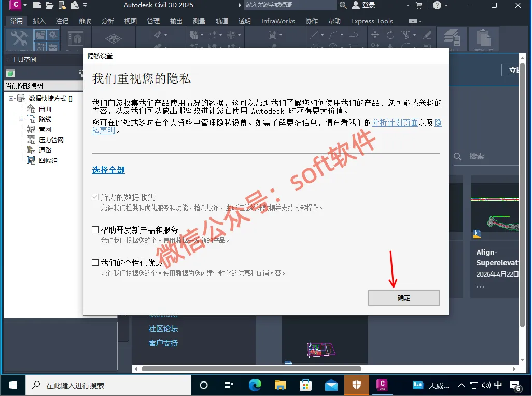Viewport: 532px width, 396px height.
Task: Click the three-dots menu under Align-Superelevation
Action: (480, 287)
